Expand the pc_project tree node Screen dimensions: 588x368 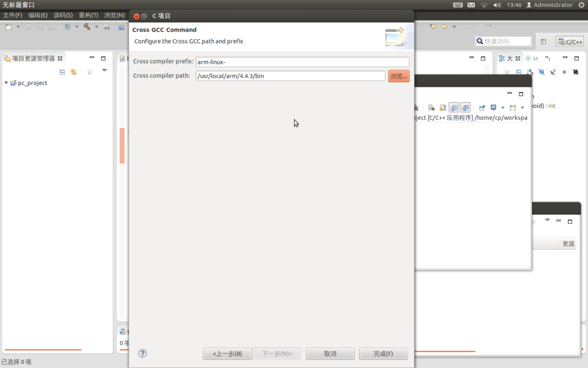tap(6, 82)
